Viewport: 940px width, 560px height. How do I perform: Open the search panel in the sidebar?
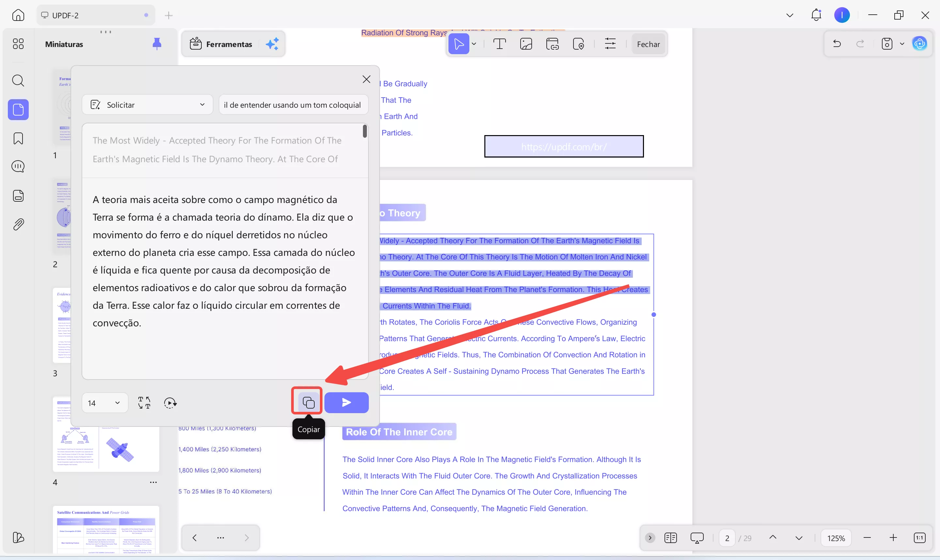pyautogui.click(x=18, y=80)
